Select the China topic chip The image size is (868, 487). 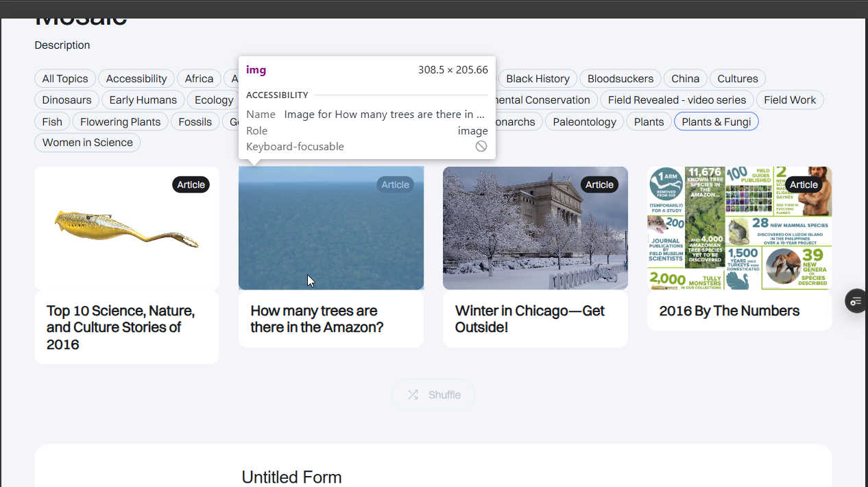tap(686, 79)
